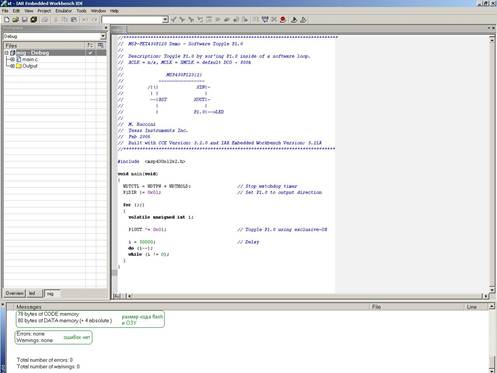Click the Open file toolbar icon
Viewport: 497px width, 373px height.
(15, 20)
